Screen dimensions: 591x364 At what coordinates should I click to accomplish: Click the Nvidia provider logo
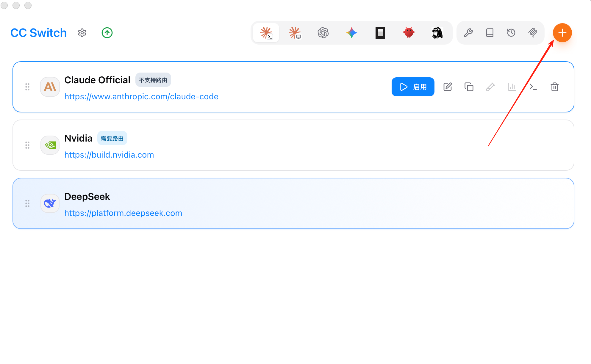click(50, 145)
